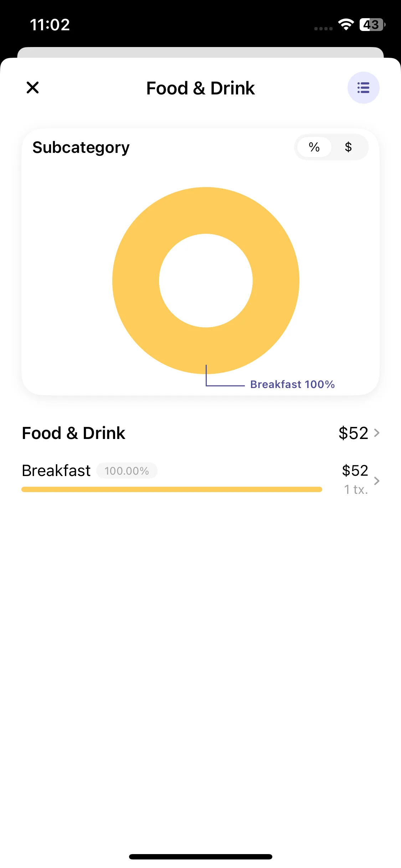Tap the Breakfast 100% chart label
Viewport: 401px width, 868px height.
pyautogui.click(x=292, y=384)
